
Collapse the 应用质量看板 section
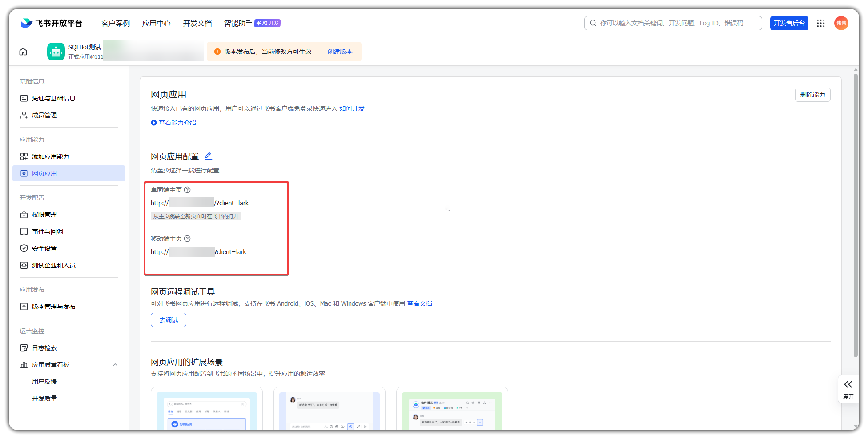[115, 365]
